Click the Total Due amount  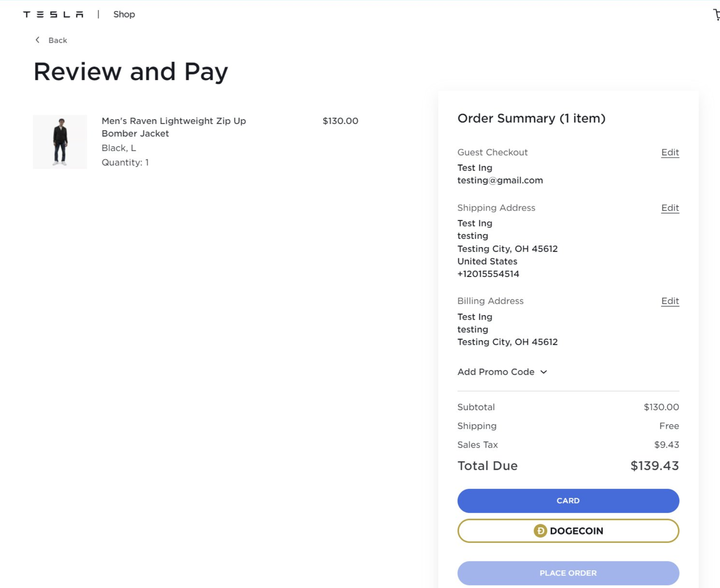[x=654, y=465]
